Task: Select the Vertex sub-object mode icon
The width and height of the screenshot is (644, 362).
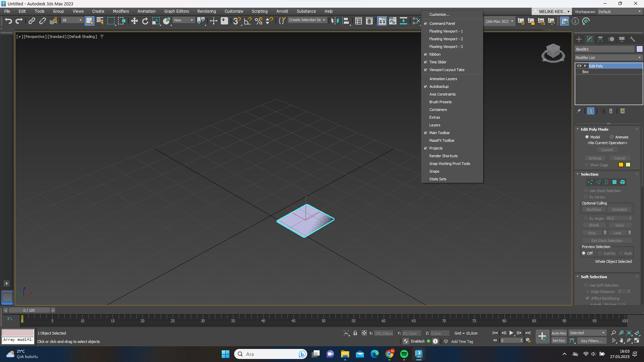Action: (x=590, y=182)
